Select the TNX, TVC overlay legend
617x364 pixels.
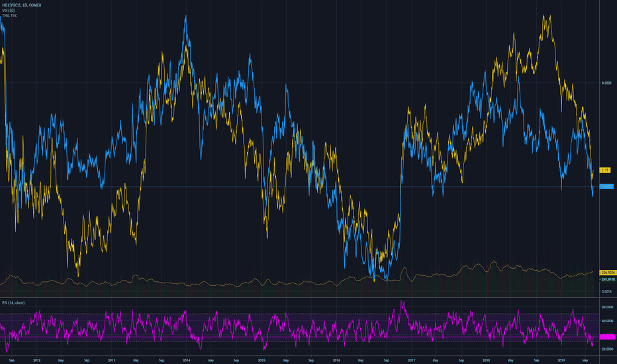pyautogui.click(x=10, y=15)
